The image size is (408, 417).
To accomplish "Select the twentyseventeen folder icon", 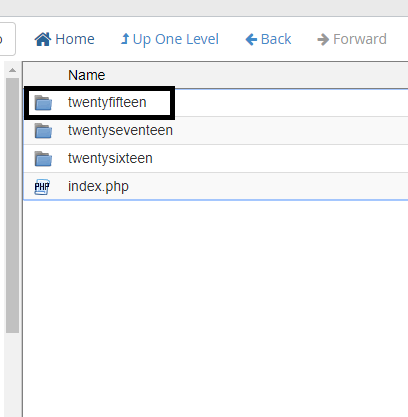I will click(43, 131).
